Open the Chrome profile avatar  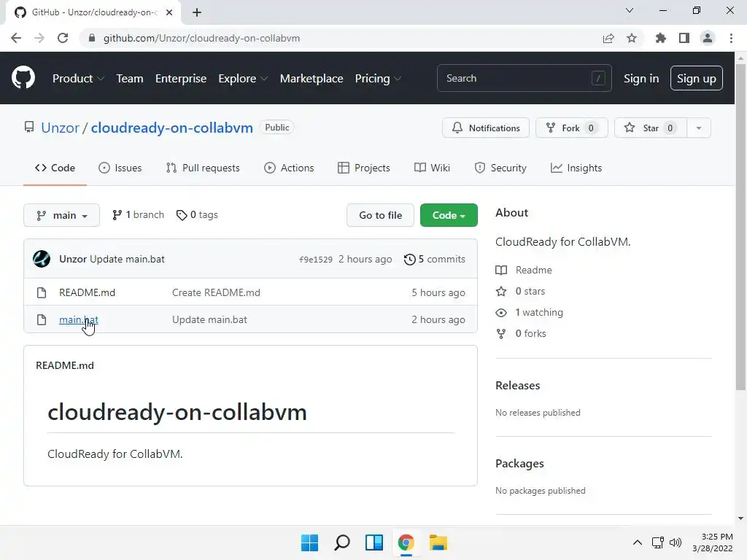click(x=708, y=38)
